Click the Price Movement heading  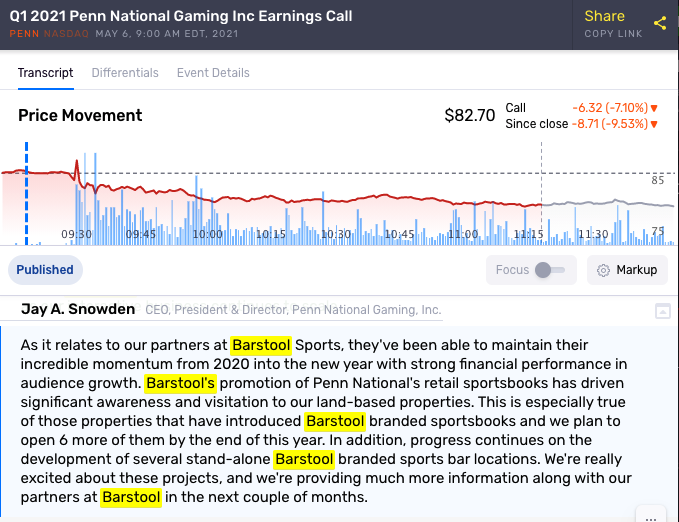[x=80, y=115]
